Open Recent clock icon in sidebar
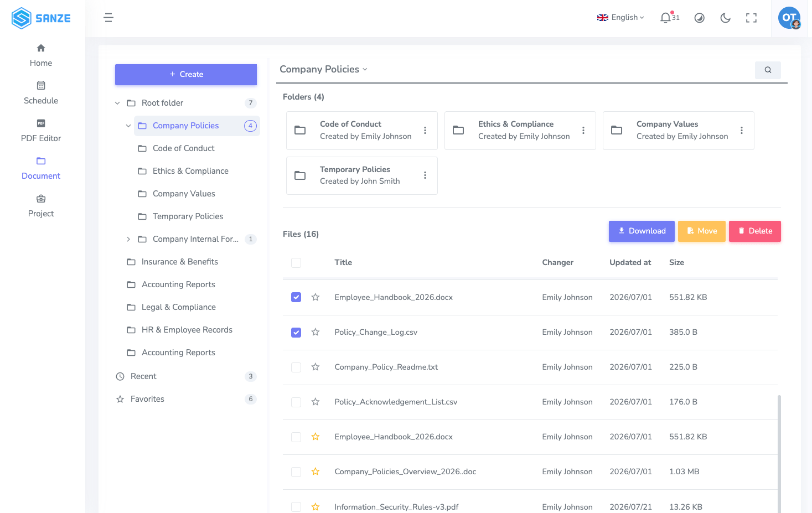 [x=120, y=376]
